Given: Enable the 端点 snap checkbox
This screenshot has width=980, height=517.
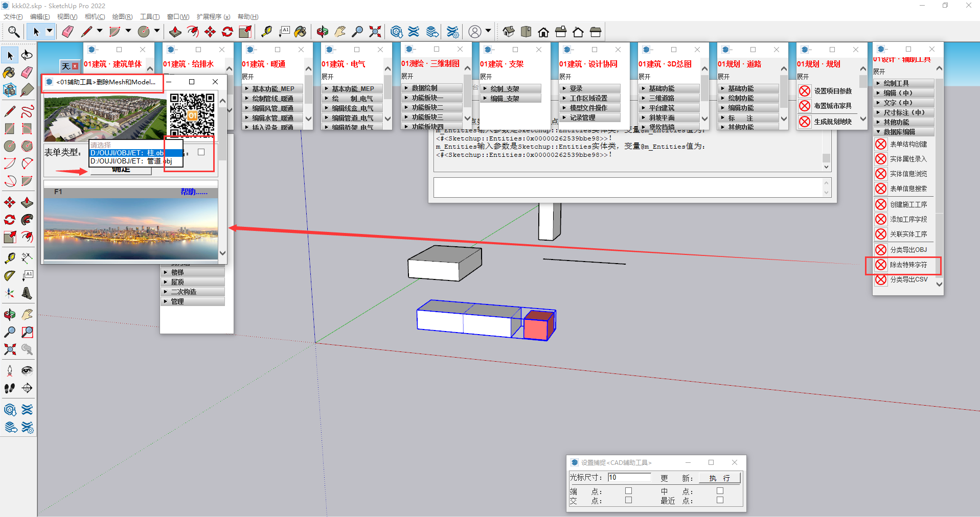Looking at the screenshot, I should coord(628,490).
